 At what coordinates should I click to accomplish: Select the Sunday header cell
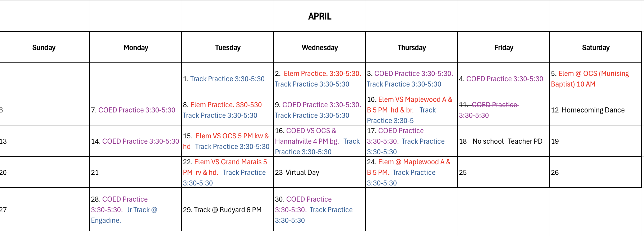coord(44,47)
